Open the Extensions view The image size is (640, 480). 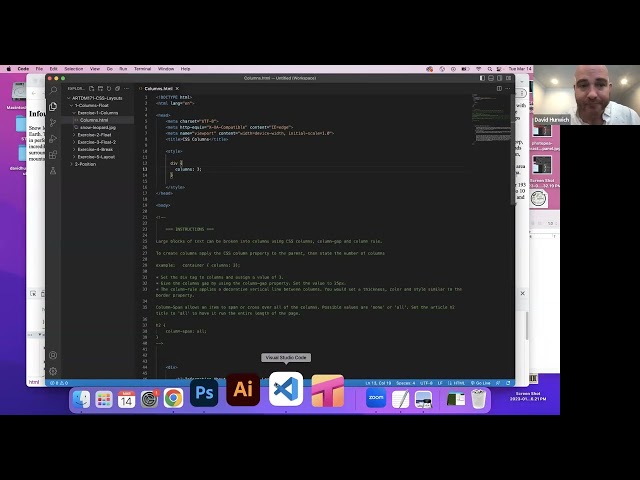pyautogui.click(x=53, y=155)
